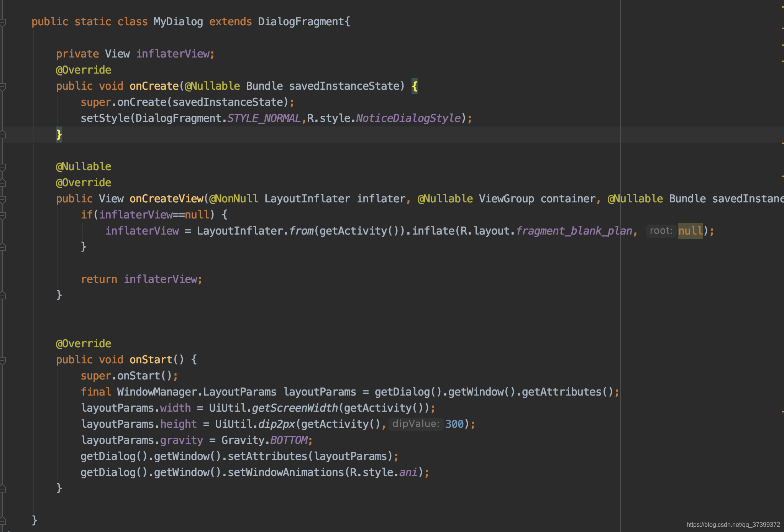Click the italic from method call

(301, 231)
